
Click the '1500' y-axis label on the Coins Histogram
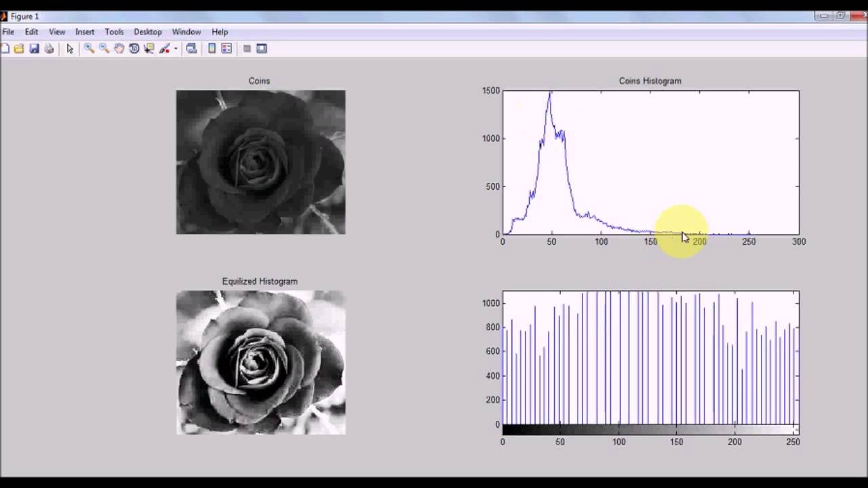pos(491,91)
